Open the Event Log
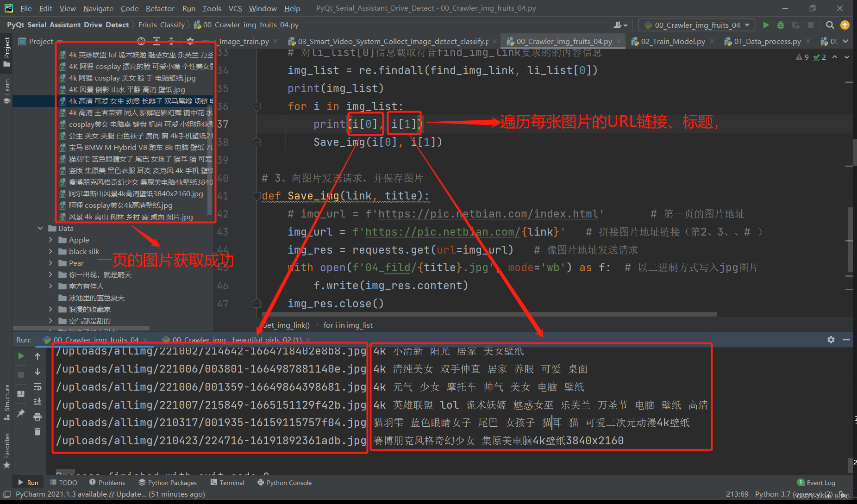Viewport: 857px width, 504px height. pos(816,482)
